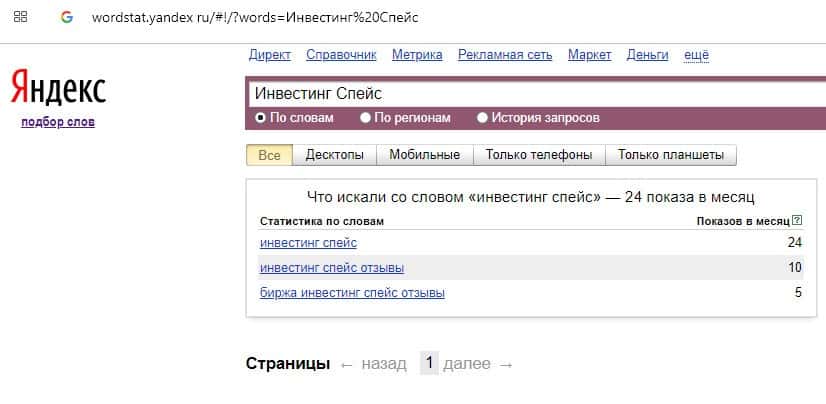This screenshot has width=826, height=404.
Task: Open the Справочник link
Action: coord(341,55)
